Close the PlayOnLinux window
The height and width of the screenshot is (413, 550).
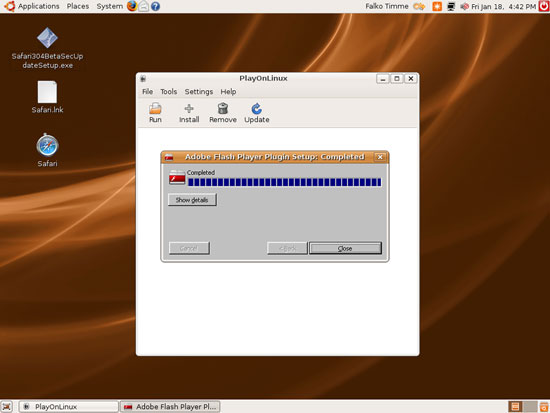pyautogui.click(x=411, y=79)
